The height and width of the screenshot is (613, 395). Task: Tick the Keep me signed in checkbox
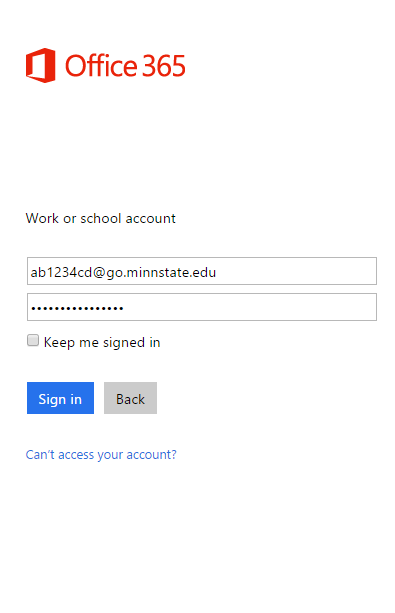[33, 340]
